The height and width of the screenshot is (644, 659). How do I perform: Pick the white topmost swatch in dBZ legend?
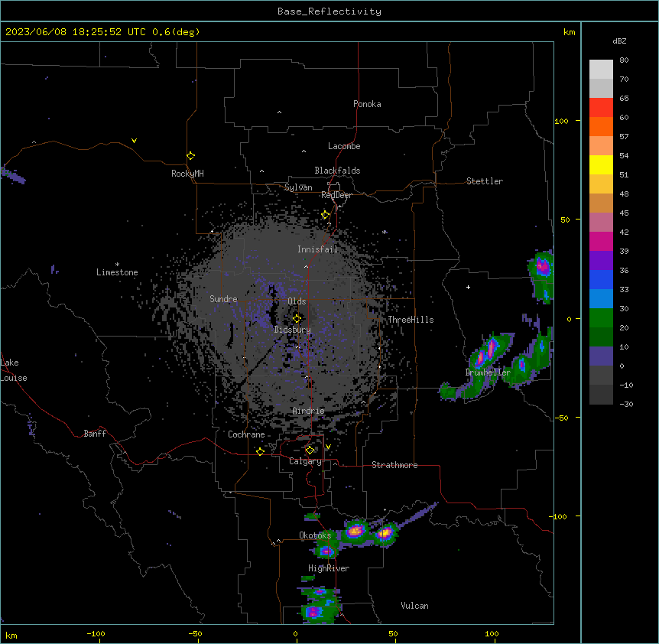pyautogui.click(x=601, y=69)
